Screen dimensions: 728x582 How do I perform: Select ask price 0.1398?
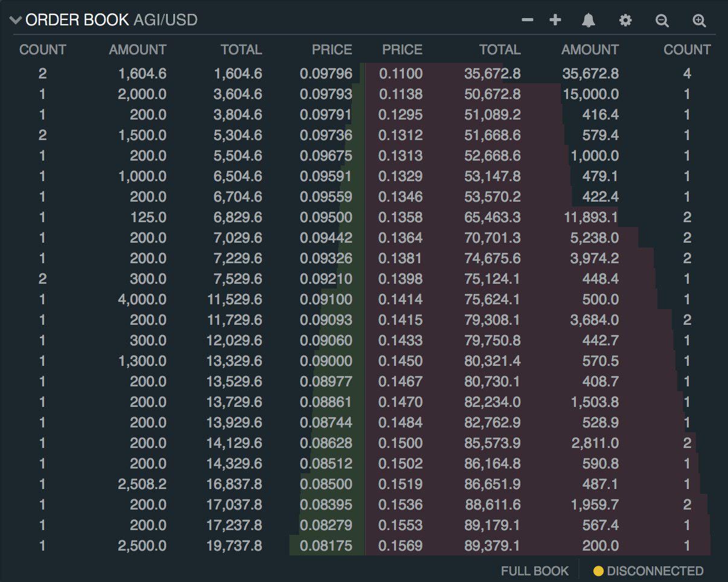(x=401, y=279)
